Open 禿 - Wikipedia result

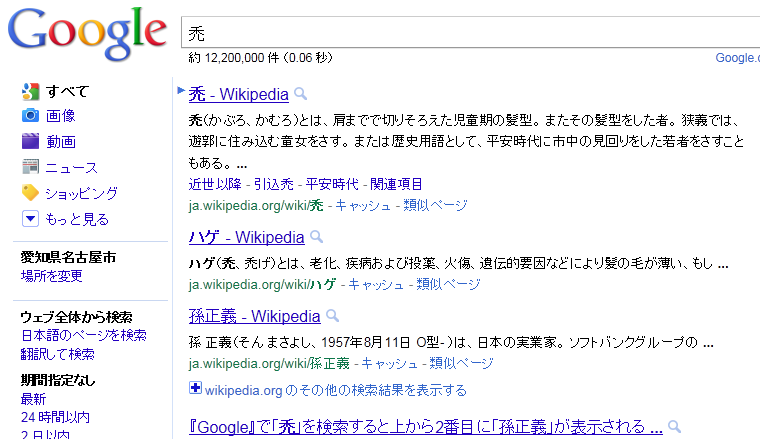pos(238,94)
